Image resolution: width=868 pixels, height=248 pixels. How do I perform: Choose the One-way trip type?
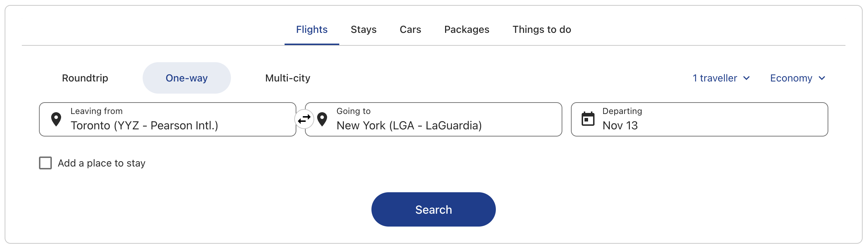point(187,78)
